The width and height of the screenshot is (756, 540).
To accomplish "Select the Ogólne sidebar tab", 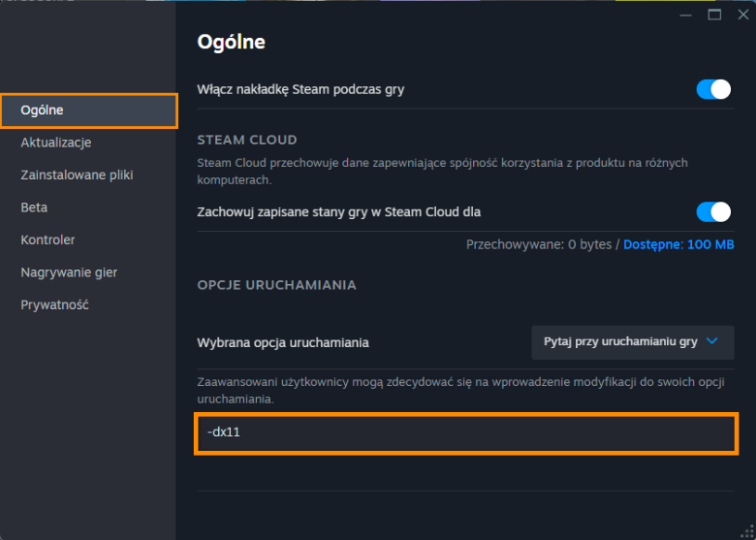I will tap(89, 110).
